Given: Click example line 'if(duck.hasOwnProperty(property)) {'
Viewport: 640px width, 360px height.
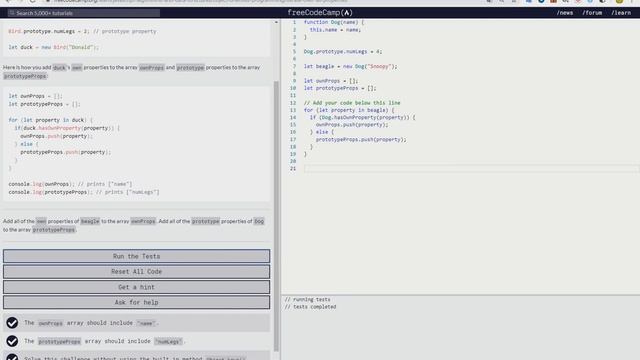Looking at the screenshot, I should (67, 128).
